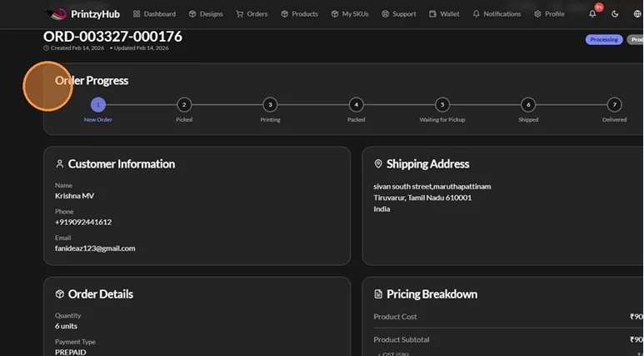Select step 4 Packed circle

point(356,105)
